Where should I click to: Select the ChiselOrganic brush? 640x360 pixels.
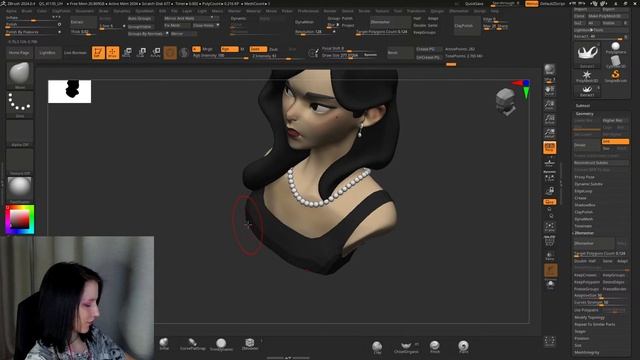coord(406,347)
